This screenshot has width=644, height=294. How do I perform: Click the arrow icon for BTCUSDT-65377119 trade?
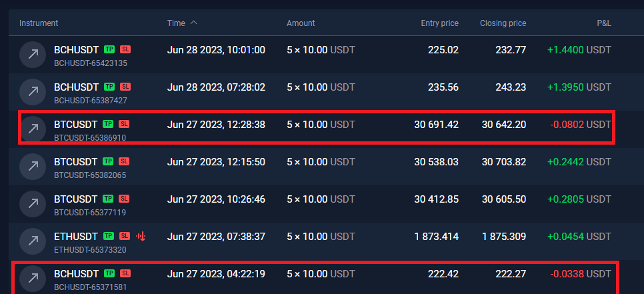[33, 204]
